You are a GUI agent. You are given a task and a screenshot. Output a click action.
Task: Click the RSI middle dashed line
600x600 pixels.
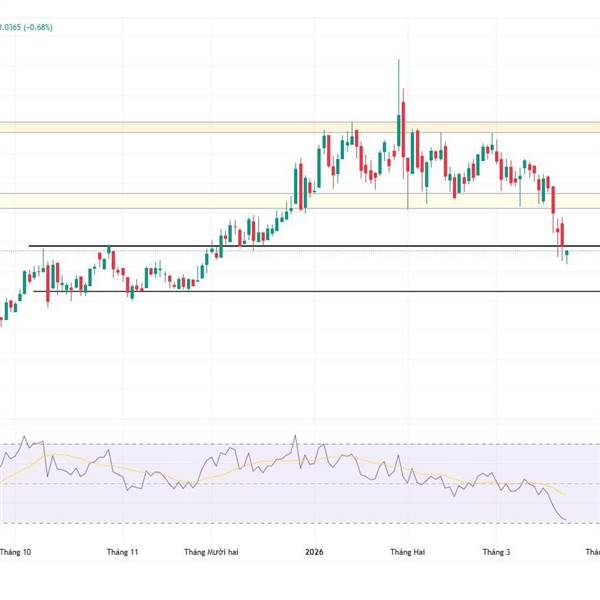(300, 484)
